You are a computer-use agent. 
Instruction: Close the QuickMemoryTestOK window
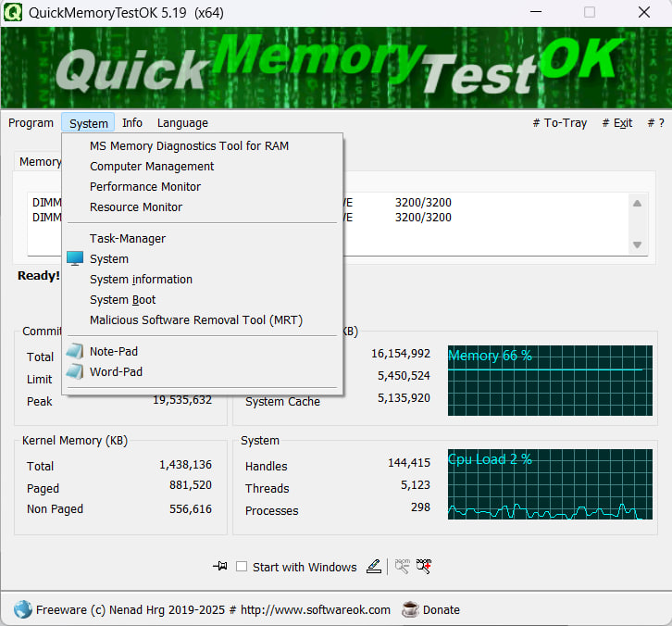(x=644, y=12)
